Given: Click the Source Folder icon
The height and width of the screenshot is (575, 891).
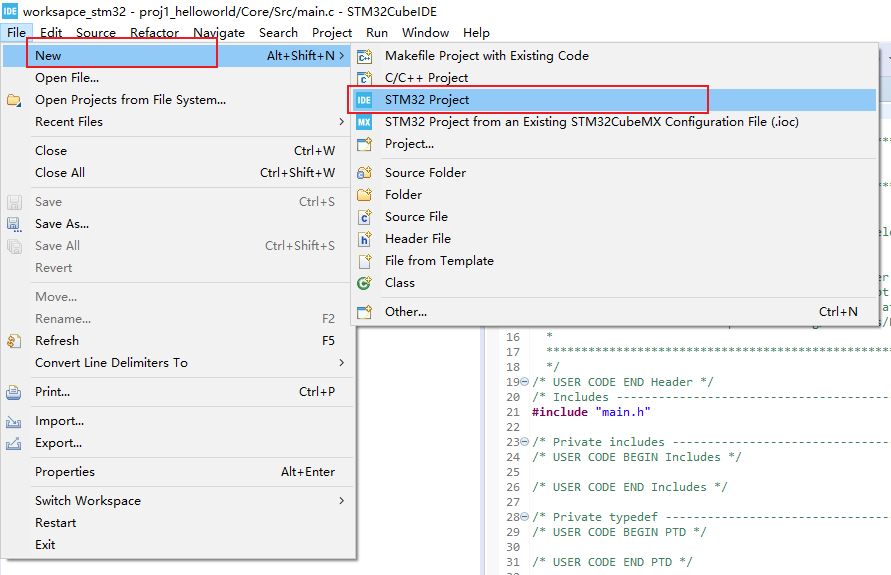Looking at the screenshot, I should click(x=364, y=173).
